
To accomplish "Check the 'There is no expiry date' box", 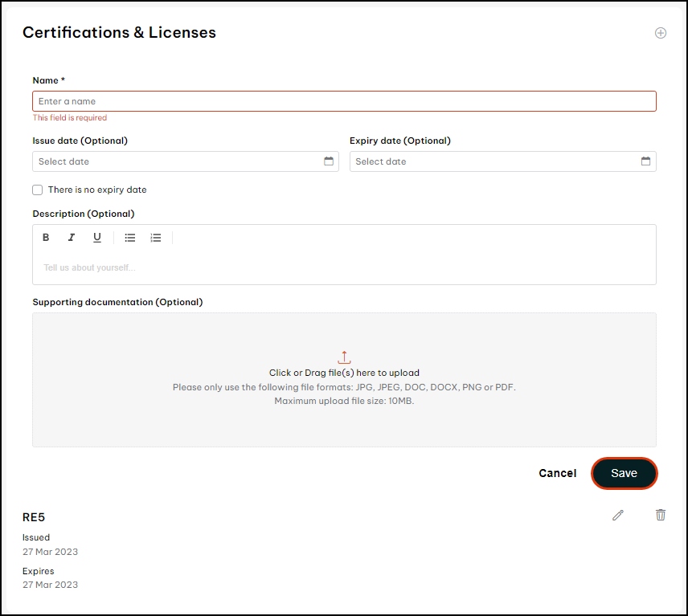I will click(x=38, y=190).
